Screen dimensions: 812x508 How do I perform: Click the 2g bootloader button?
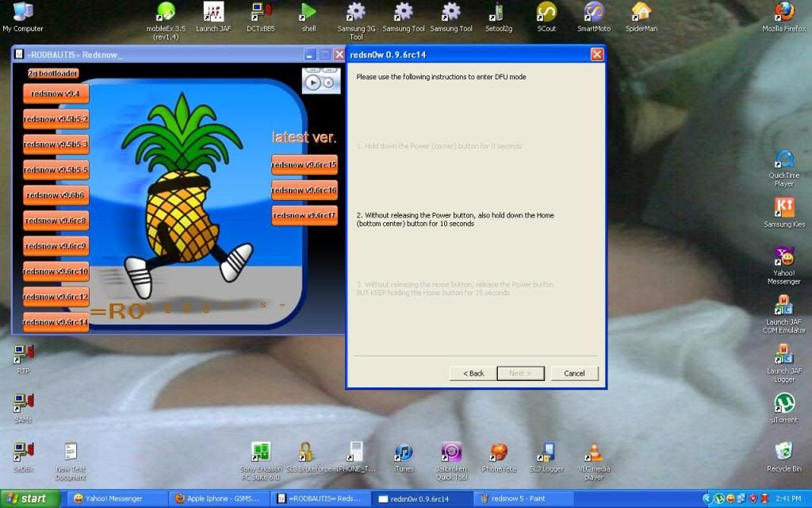click(53, 74)
